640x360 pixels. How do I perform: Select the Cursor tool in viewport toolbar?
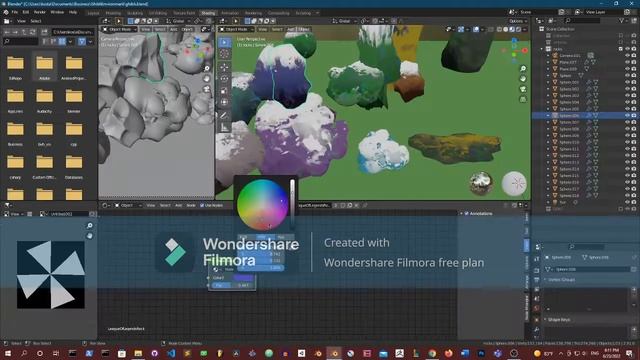(x=224, y=54)
